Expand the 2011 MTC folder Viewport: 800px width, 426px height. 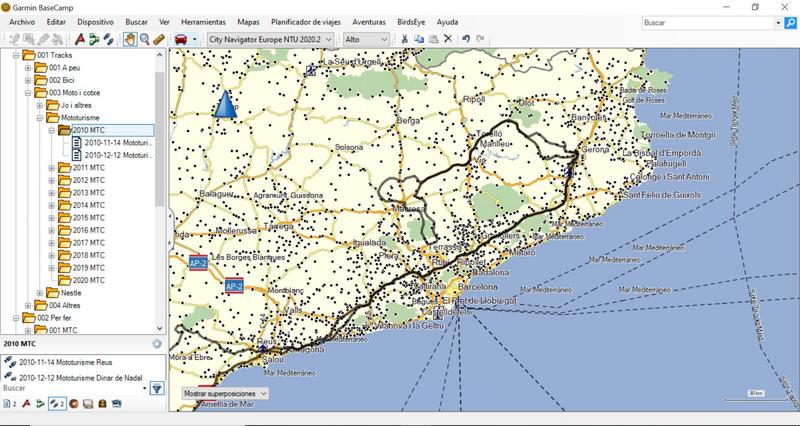pyautogui.click(x=52, y=167)
